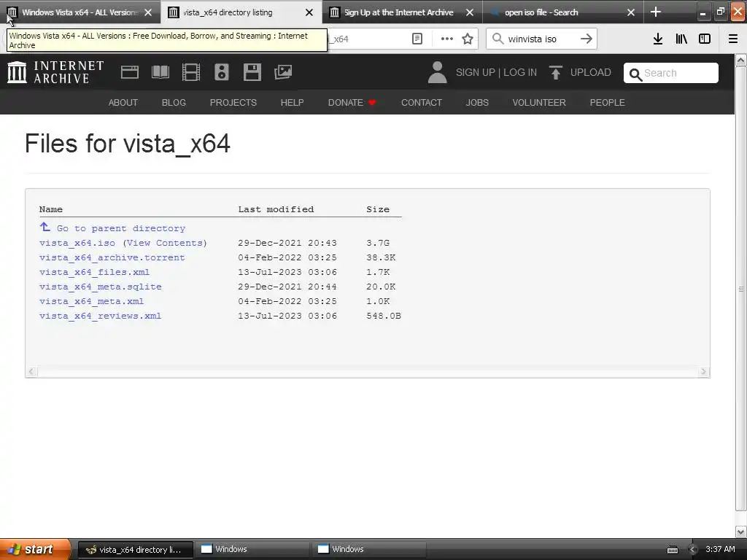Open the CONTACT menu item
This screenshot has height=560, width=747.
(422, 102)
